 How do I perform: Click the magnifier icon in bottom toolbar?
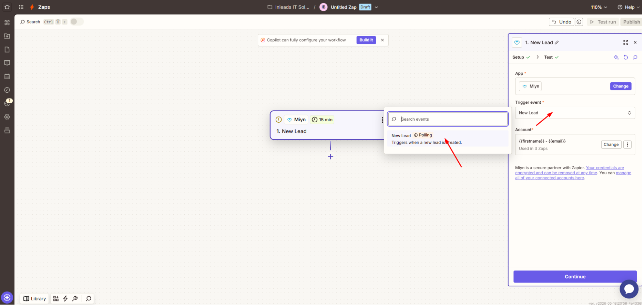pos(89,299)
